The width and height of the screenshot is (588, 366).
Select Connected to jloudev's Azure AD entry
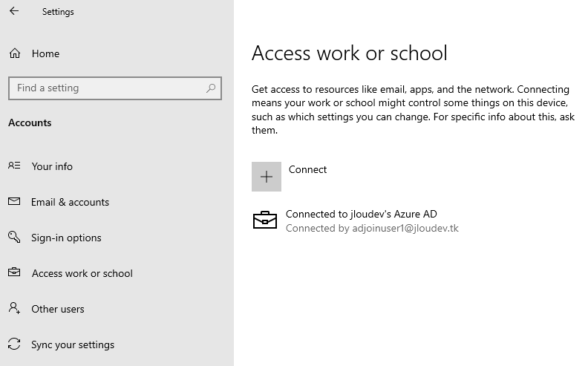click(356, 221)
